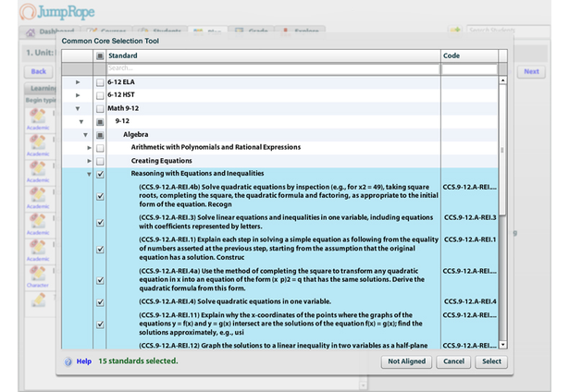The image size is (569, 392).
Task: Click the scrollbar down arrow
Action: (503, 345)
